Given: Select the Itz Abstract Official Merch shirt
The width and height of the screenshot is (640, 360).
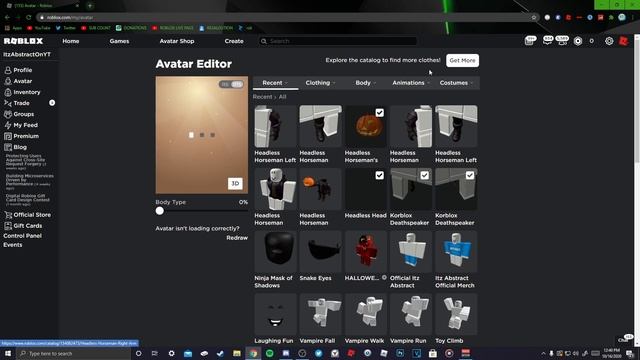Looking at the screenshot, I should (x=456, y=260).
